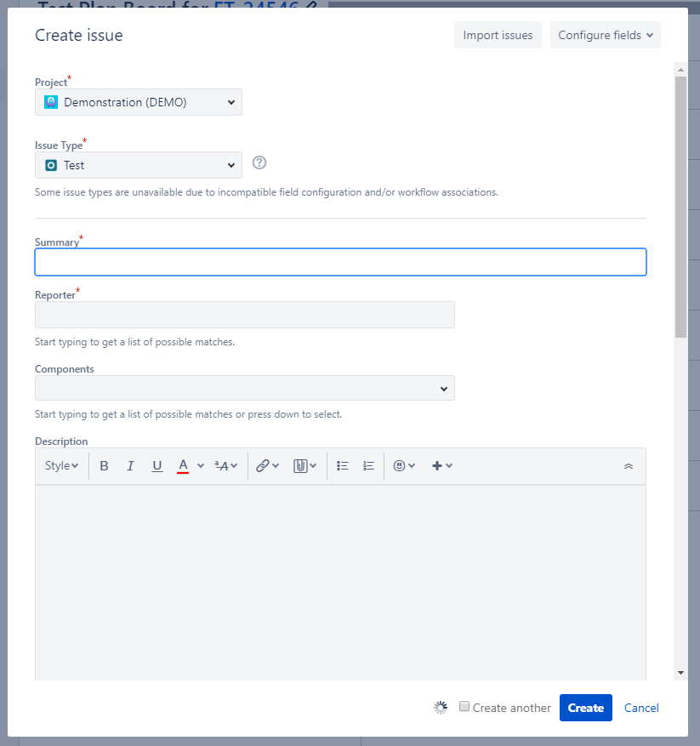Click the blue Create button

[586, 708]
